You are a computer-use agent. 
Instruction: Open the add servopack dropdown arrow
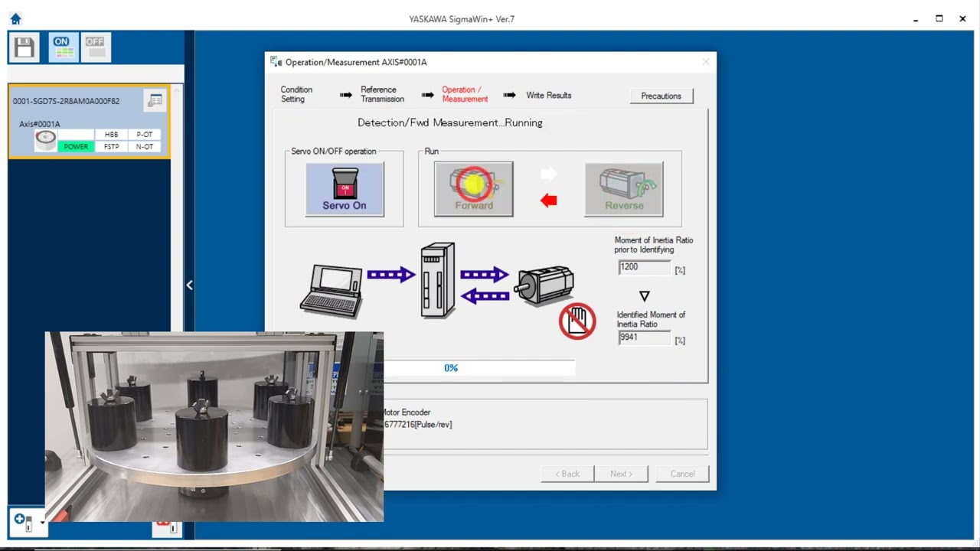(x=42, y=523)
